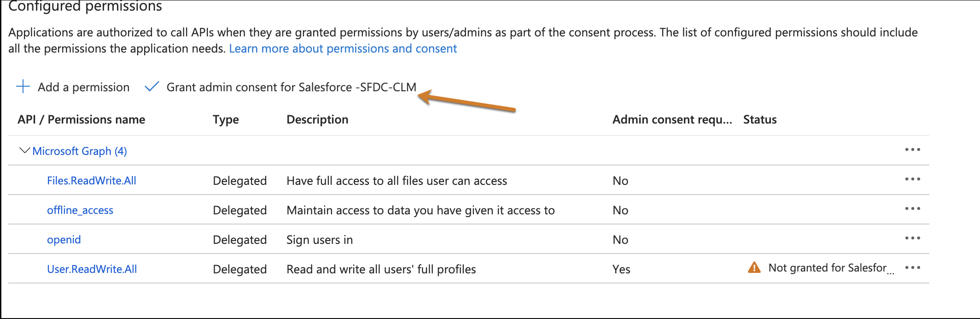Open the ellipsis menu on the offline_access row

(x=913, y=209)
